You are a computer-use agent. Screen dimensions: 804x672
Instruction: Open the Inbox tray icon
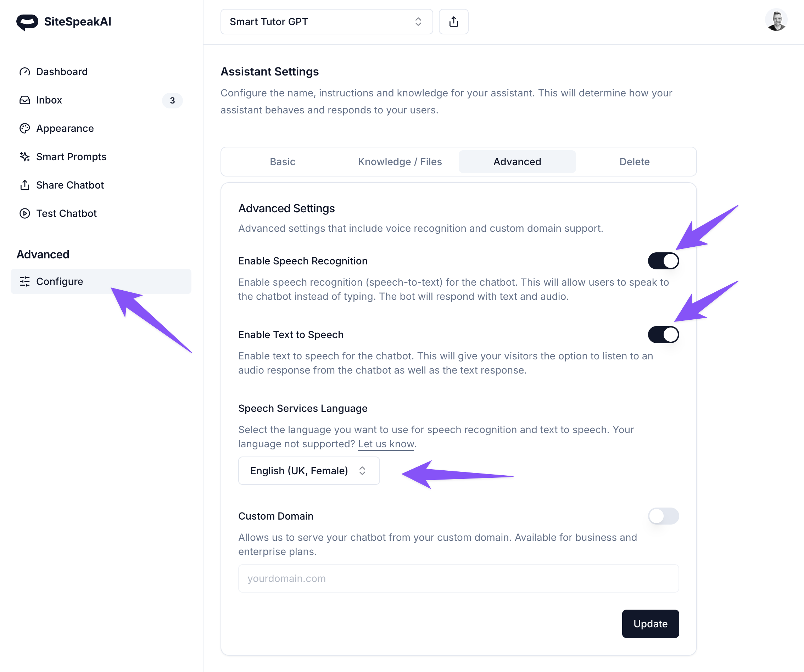point(25,100)
